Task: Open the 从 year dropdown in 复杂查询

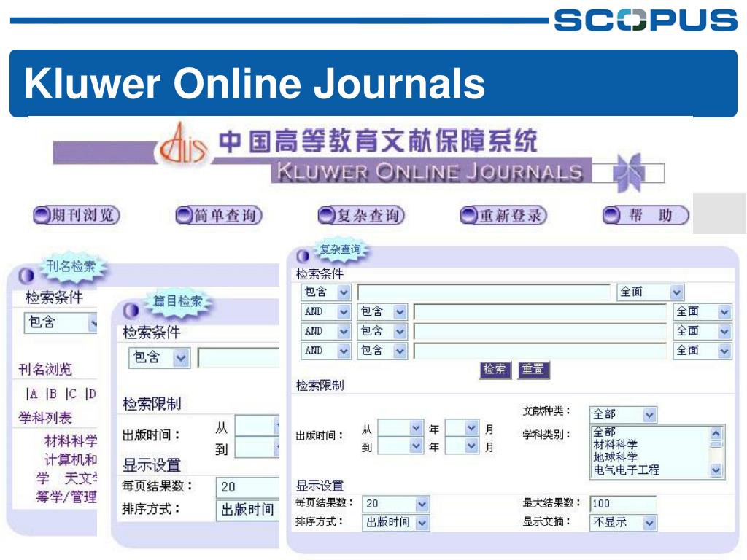Action: [400, 428]
